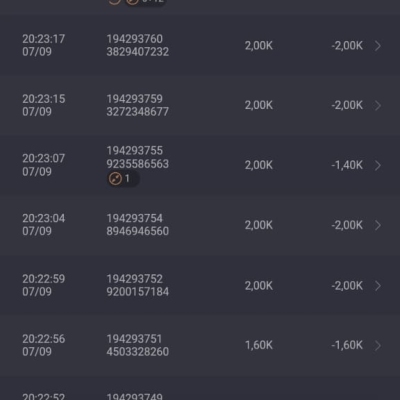Expand the -1,60K row chevron

[378, 346]
